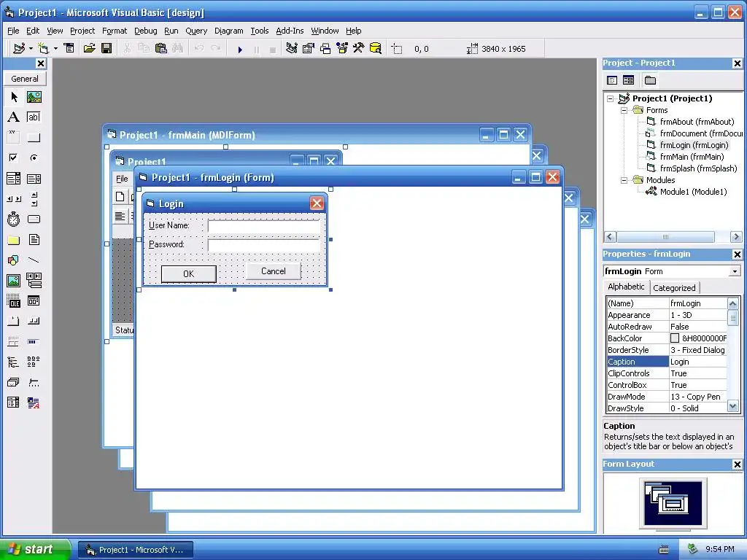Select the CommandButton control tool
747x560 pixels.
34,138
